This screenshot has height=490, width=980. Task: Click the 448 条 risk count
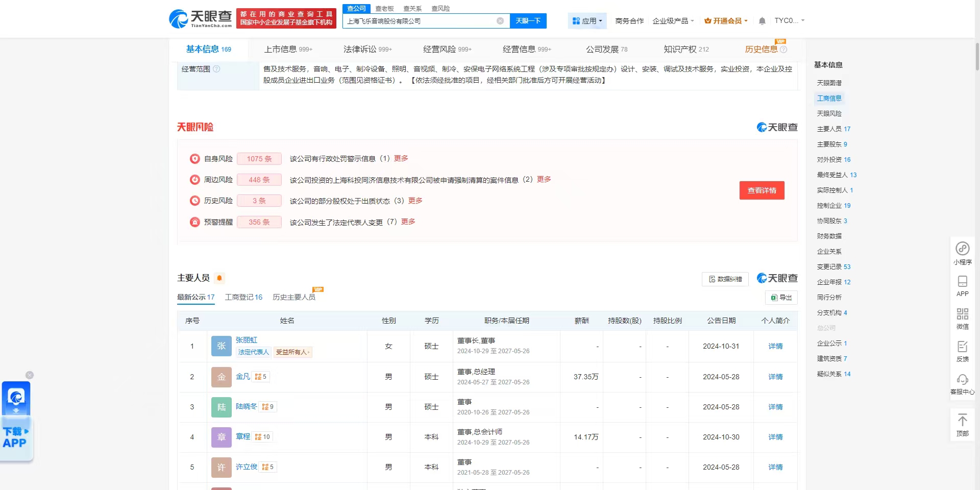pos(259,180)
